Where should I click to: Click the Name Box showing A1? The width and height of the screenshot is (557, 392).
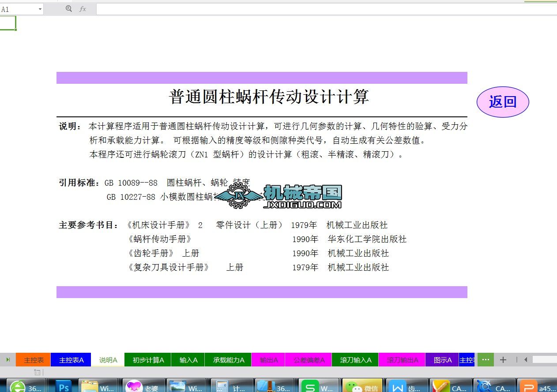pyautogui.click(x=19, y=9)
